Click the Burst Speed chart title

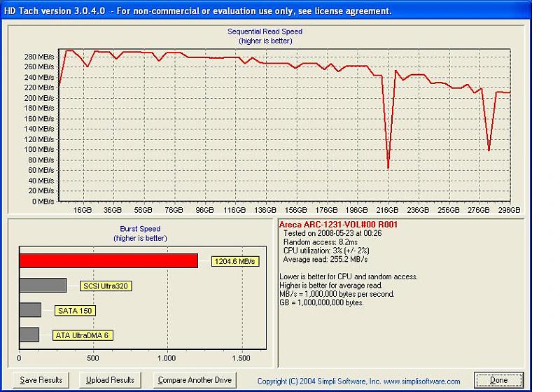[140, 229]
